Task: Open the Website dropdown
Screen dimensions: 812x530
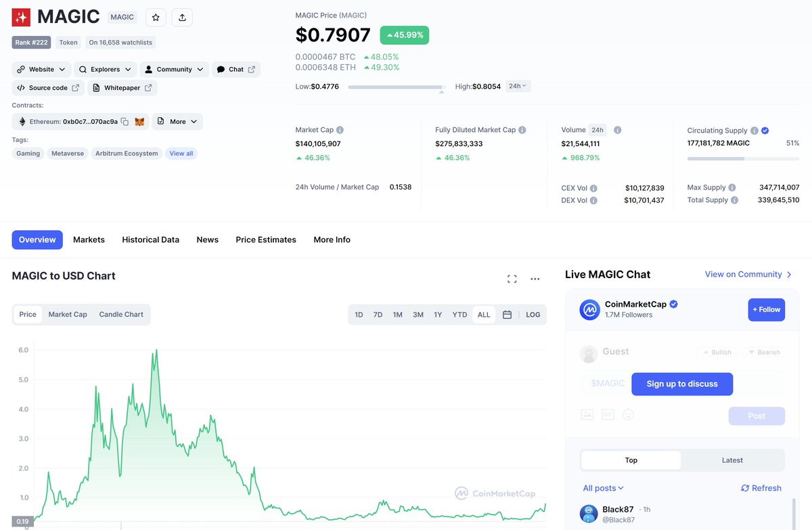Action: (41, 69)
